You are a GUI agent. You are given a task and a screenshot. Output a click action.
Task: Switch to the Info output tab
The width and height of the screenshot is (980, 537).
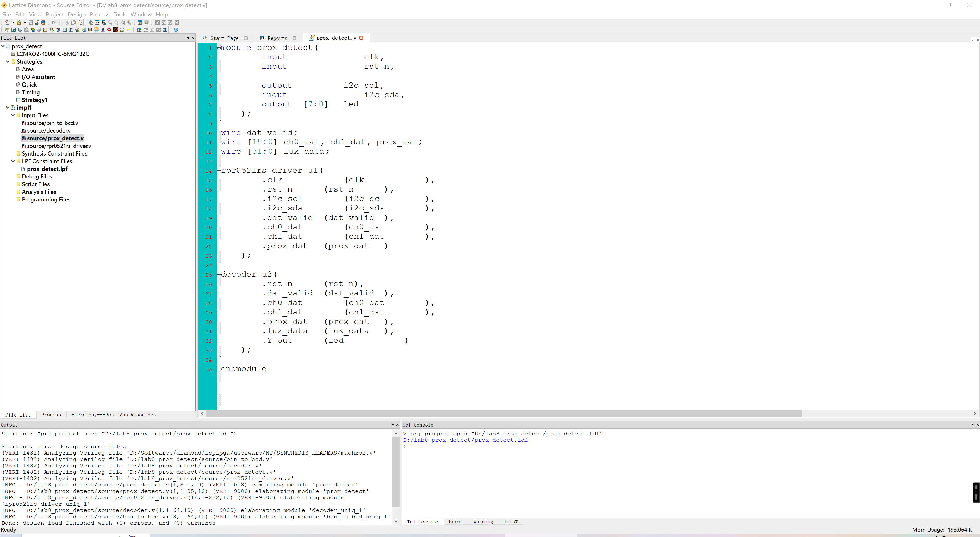pyautogui.click(x=511, y=521)
